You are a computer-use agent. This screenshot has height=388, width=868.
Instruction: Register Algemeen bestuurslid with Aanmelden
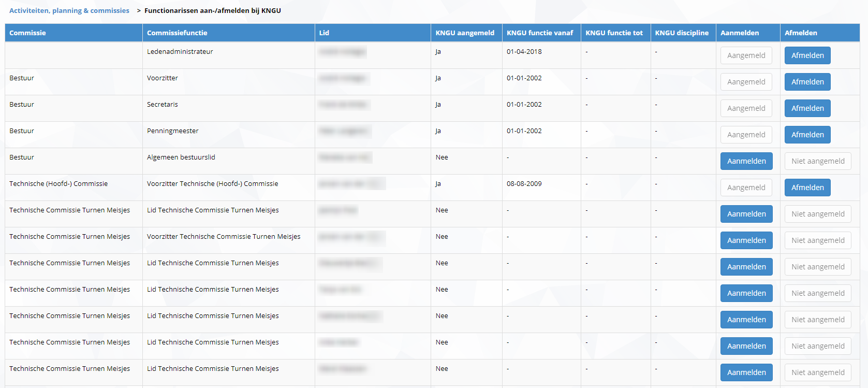(x=746, y=161)
